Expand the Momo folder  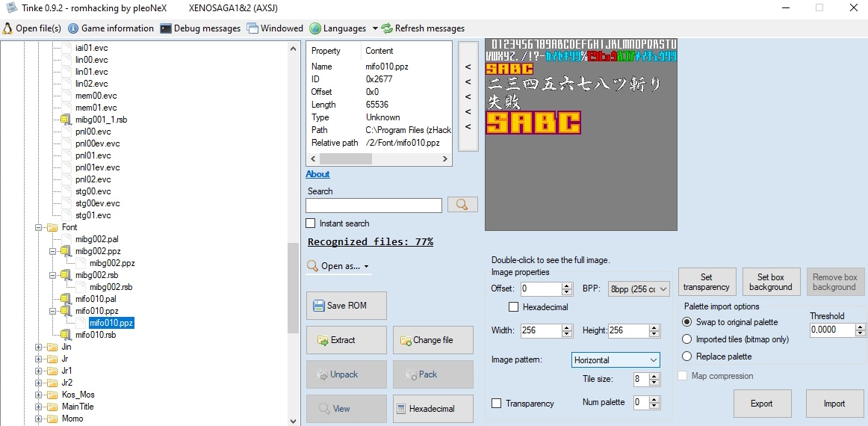point(39,419)
